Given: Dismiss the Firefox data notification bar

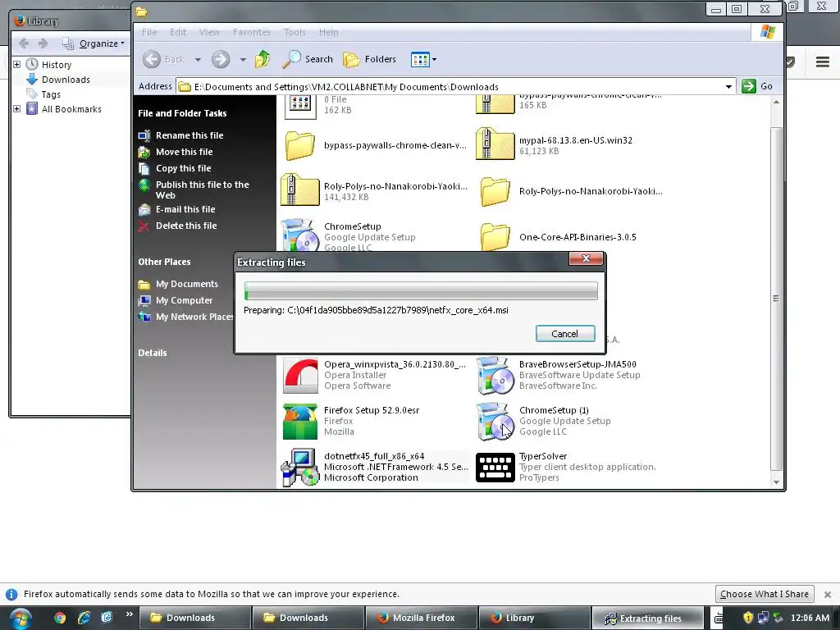Looking at the screenshot, I should coord(828,594).
